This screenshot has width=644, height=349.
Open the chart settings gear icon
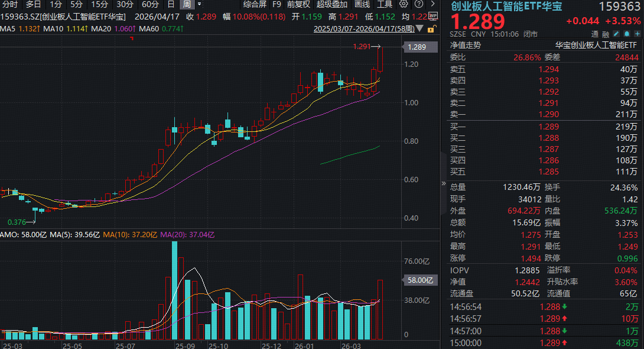tap(404, 4)
